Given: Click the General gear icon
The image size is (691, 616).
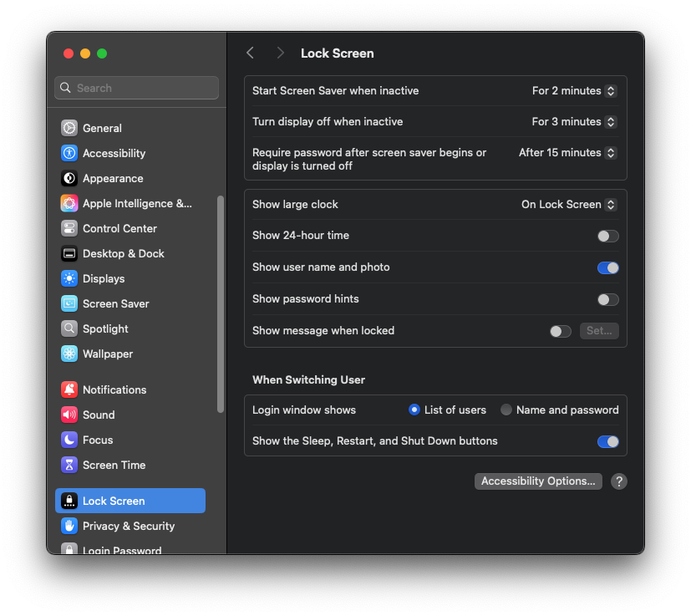Looking at the screenshot, I should [69, 128].
